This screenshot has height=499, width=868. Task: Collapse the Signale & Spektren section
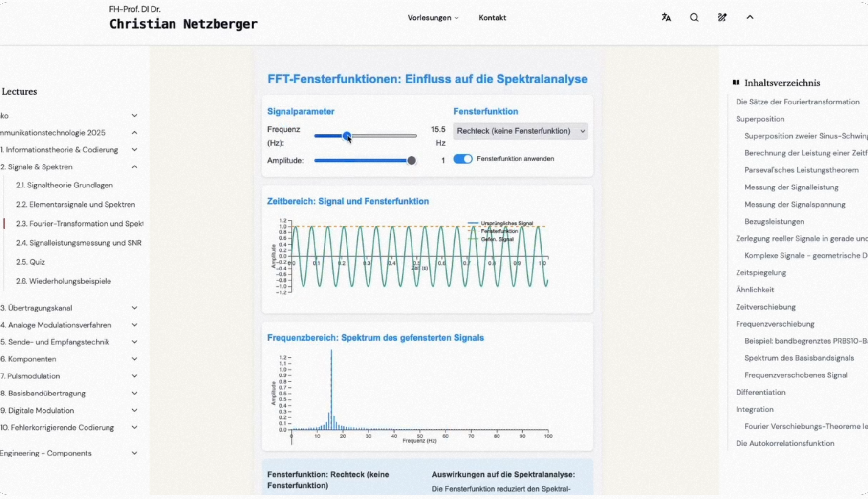[x=134, y=167]
